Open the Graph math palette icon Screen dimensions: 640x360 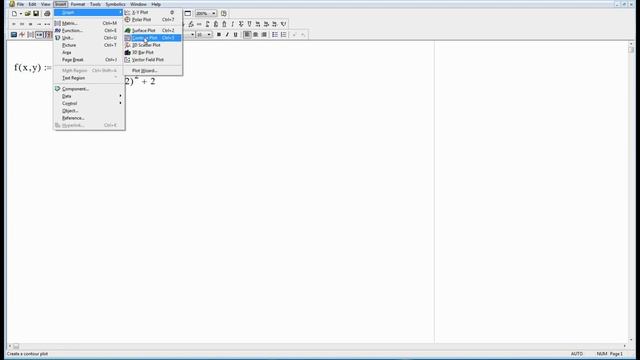point(22,35)
